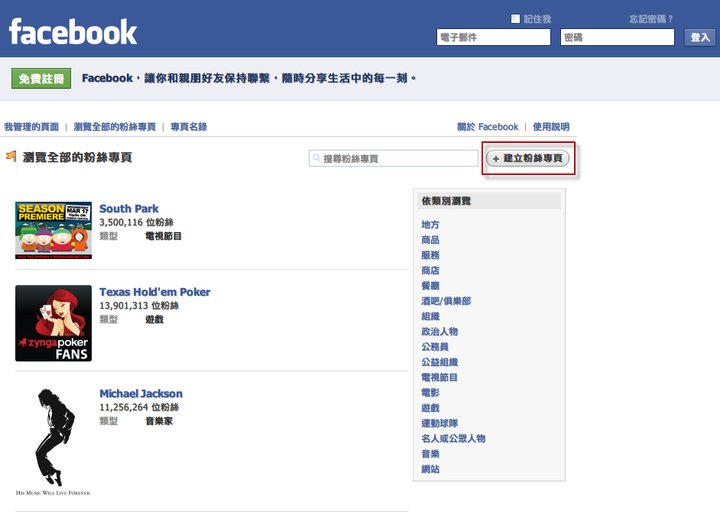This screenshot has width=720, height=512.
Task: Click the 11,256,264 位粉絲 fan count
Action: [x=139, y=407]
